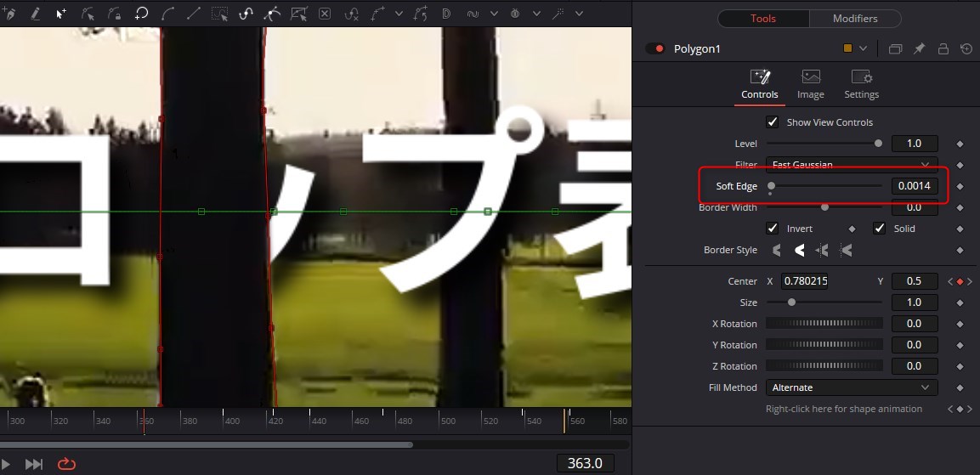The width and height of the screenshot is (980, 475).
Task: Click the Follow Points icon
Action: tap(421, 13)
